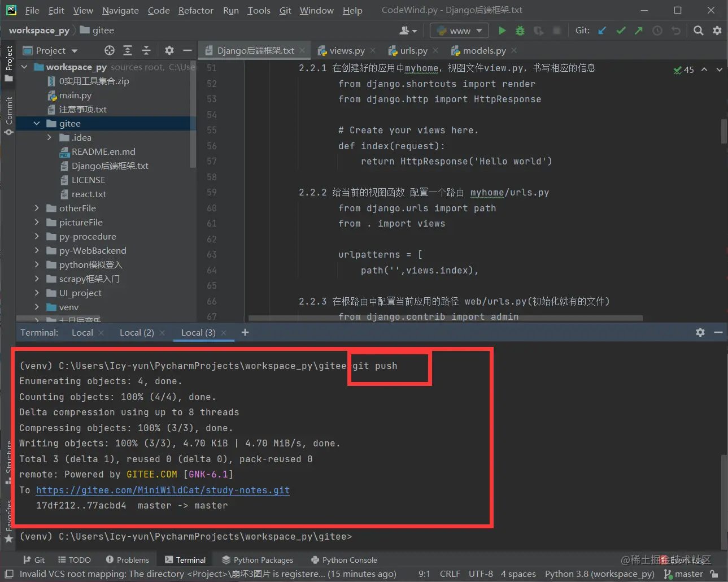Open the Refactor menu
This screenshot has height=582, width=728.
click(195, 10)
